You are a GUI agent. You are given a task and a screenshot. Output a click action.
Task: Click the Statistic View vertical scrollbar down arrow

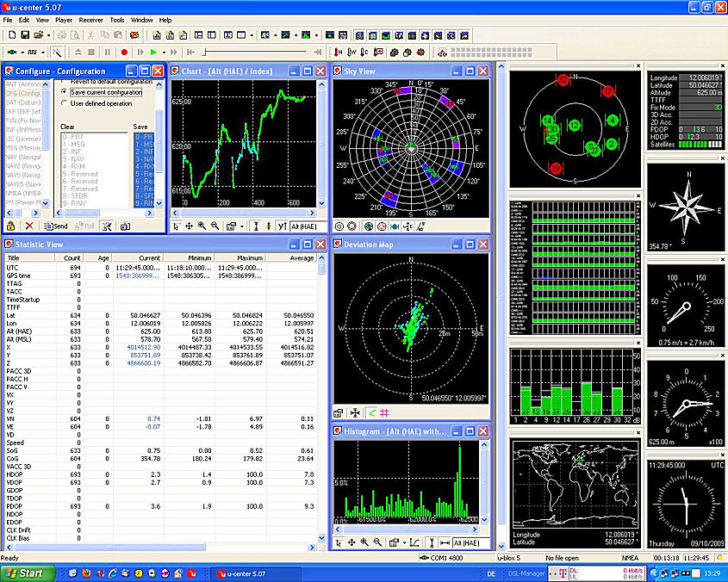[x=321, y=537]
